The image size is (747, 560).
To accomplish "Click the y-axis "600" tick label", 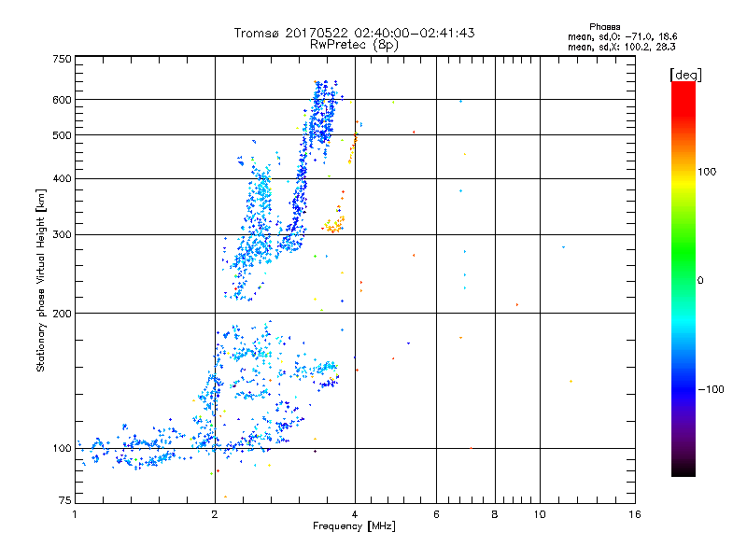I will 62,100.
